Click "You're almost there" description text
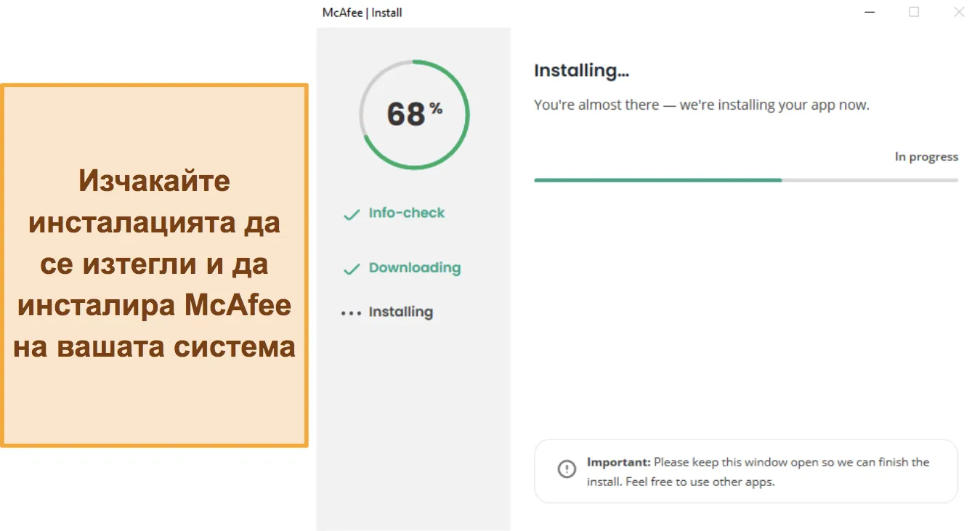 [x=701, y=105]
